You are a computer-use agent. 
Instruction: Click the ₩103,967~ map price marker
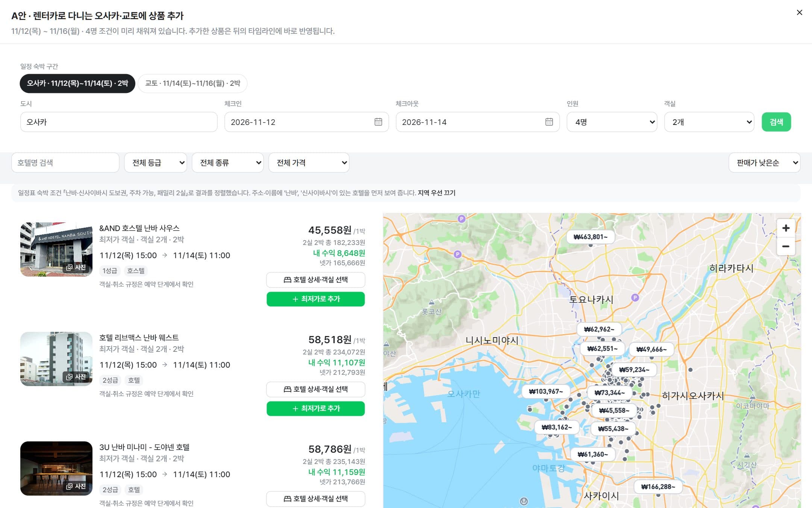pyautogui.click(x=546, y=391)
